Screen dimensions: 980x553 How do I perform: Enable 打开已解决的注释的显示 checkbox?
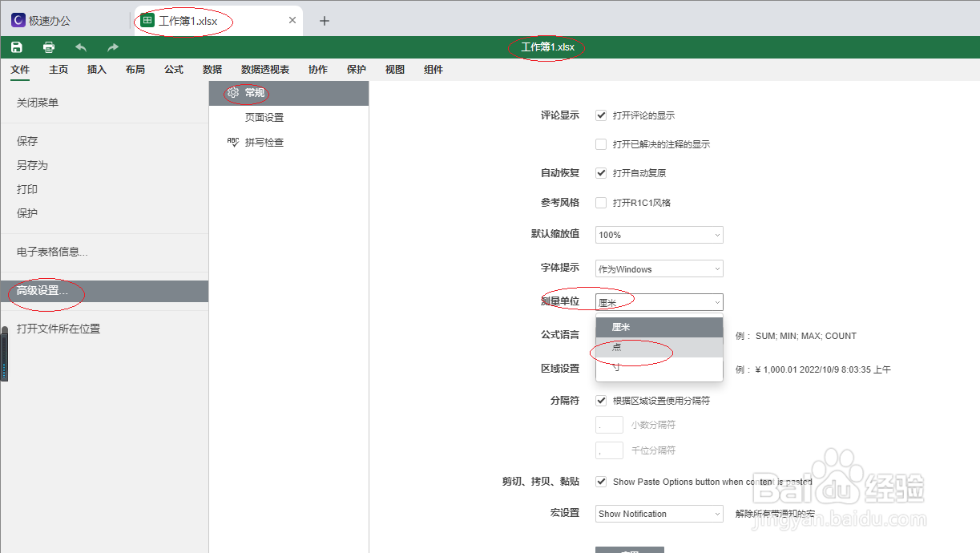[x=601, y=143]
